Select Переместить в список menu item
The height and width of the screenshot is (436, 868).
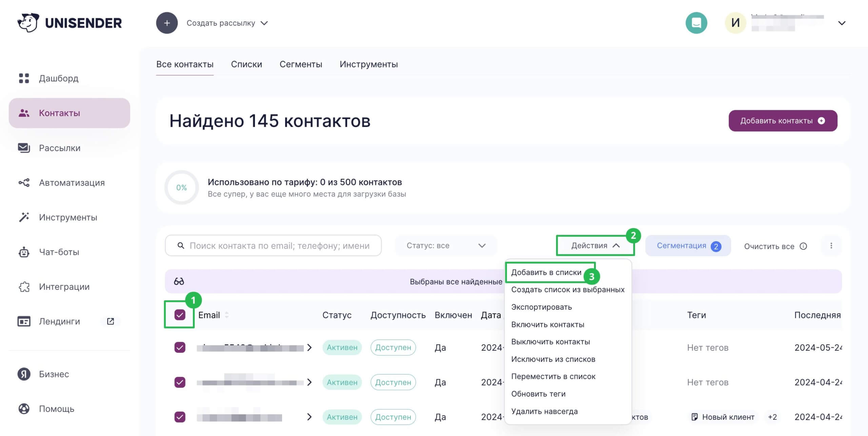click(x=553, y=376)
